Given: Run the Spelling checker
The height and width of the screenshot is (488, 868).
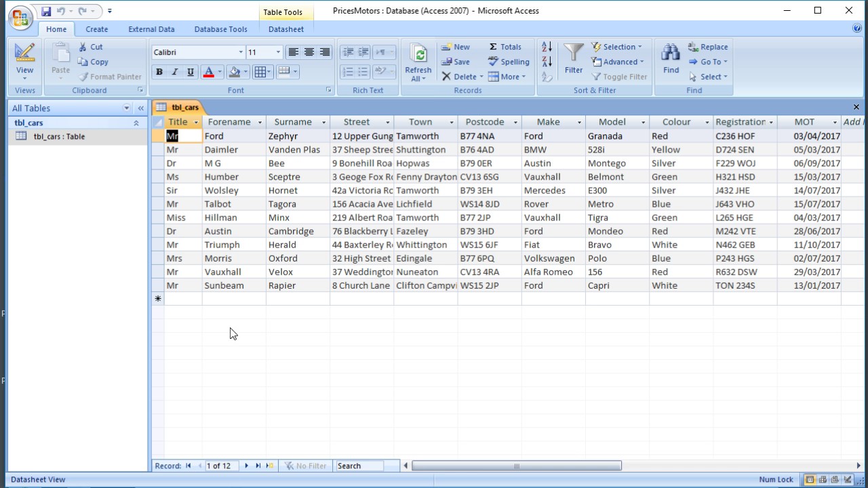Looking at the screenshot, I should 509,62.
